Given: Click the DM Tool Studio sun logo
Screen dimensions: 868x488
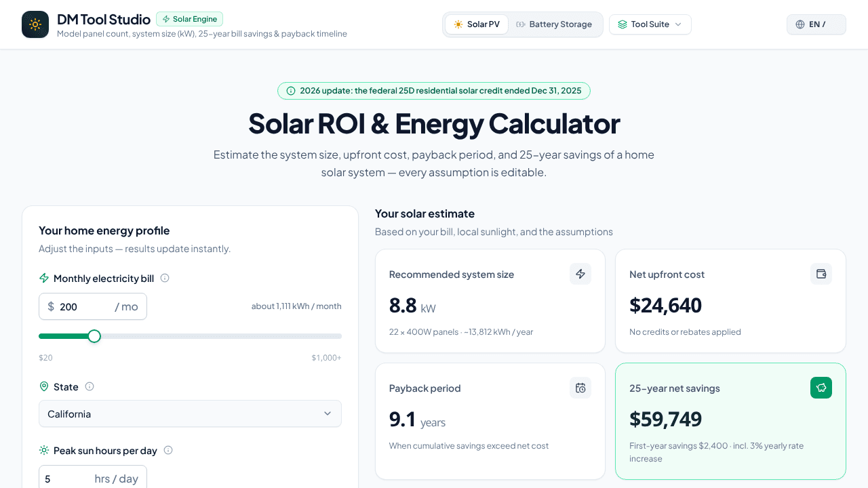Looking at the screenshot, I should coord(35,24).
